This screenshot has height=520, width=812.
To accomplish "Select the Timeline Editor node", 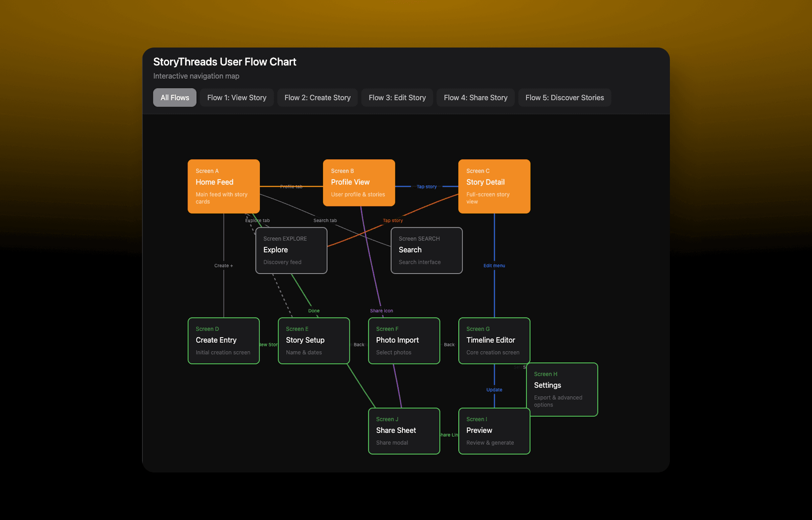I will (494, 340).
